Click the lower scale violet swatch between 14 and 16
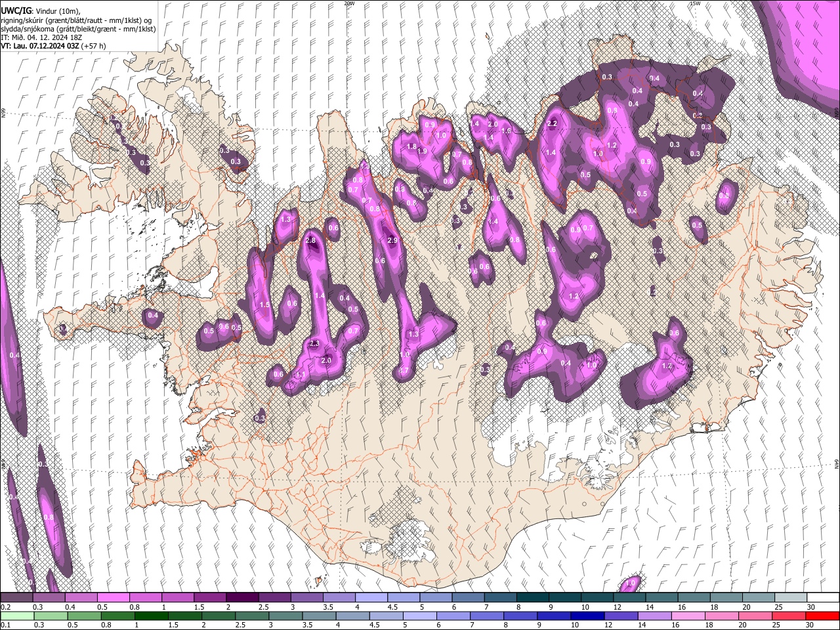The image size is (840, 630). tap(654, 616)
